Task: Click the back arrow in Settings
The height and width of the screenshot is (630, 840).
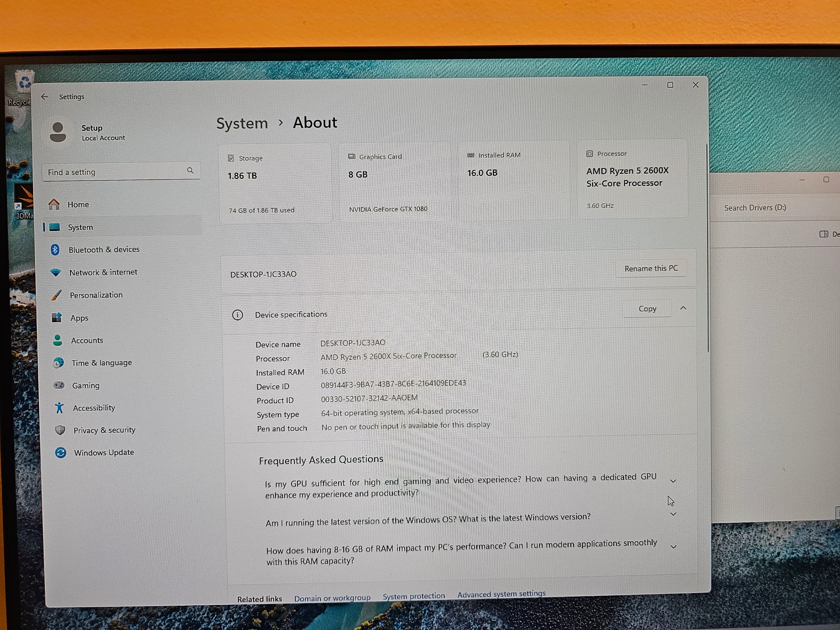Action: click(45, 97)
